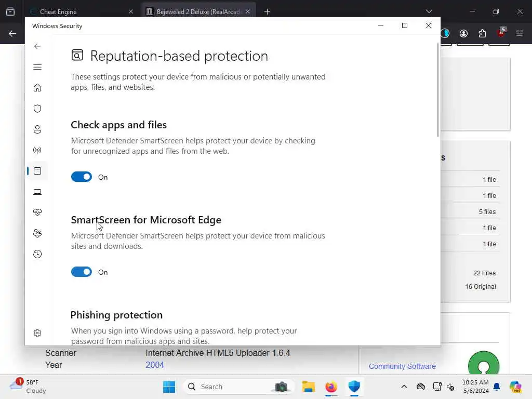Close the Bejeweled 2 Deluxe tab

point(248,12)
